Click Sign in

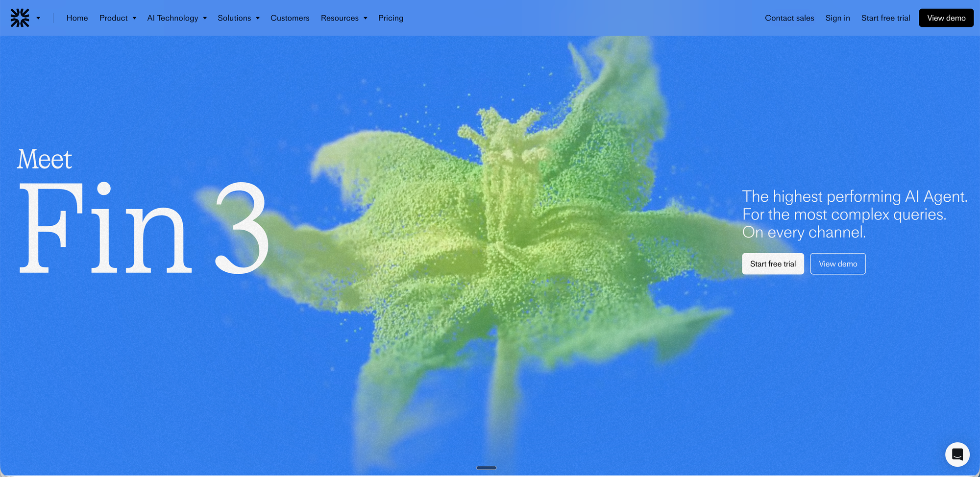pos(837,18)
